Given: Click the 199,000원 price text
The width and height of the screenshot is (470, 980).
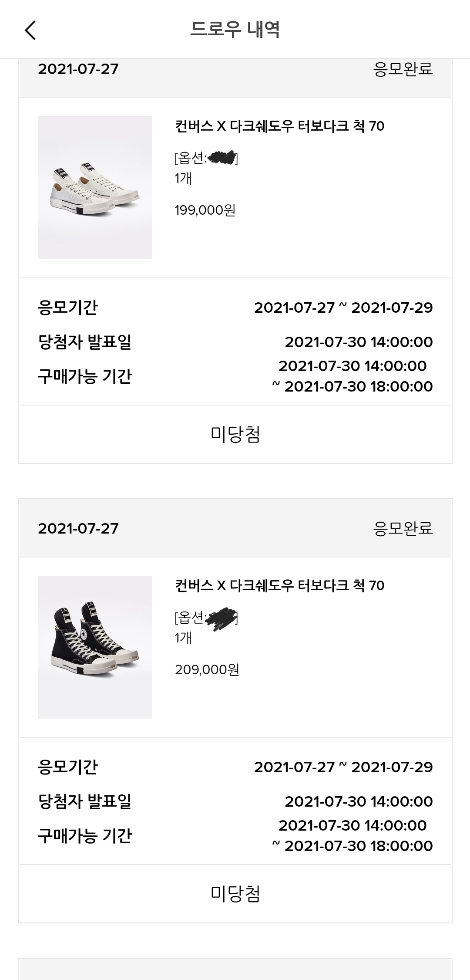Looking at the screenshot, I should coord(205,210).
